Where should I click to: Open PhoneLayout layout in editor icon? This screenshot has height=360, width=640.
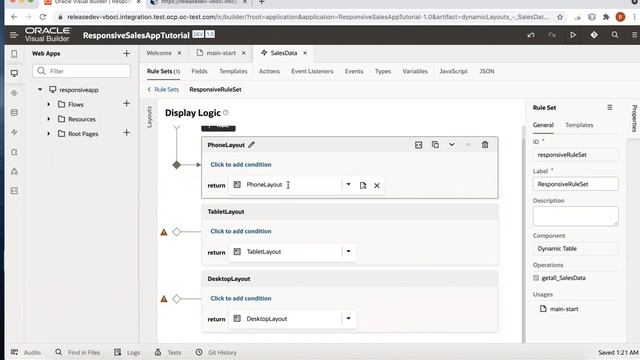362,185
